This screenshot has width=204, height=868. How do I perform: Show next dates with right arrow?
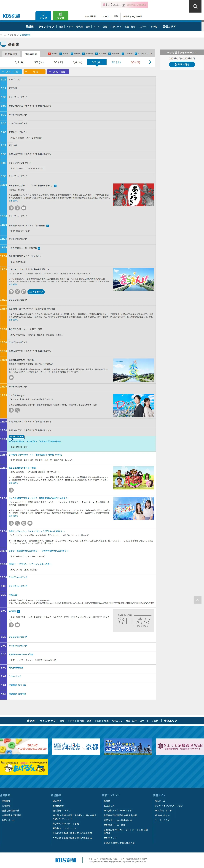coord(150,62)
